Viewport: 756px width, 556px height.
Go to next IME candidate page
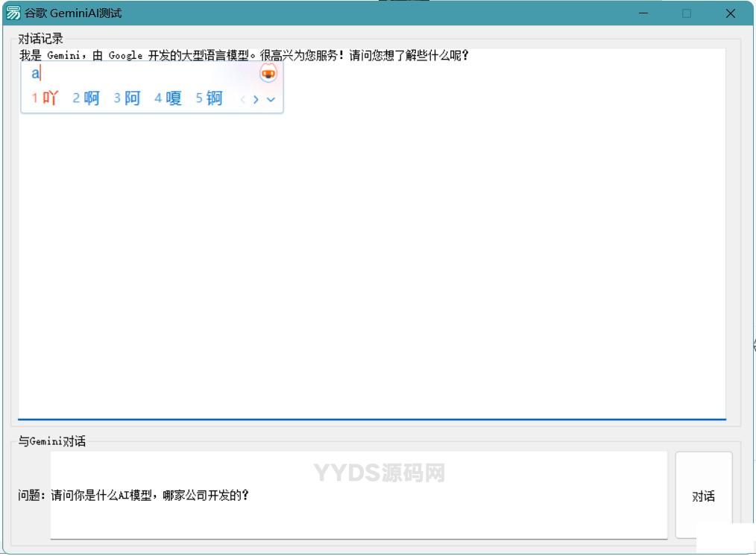point(256,99)
